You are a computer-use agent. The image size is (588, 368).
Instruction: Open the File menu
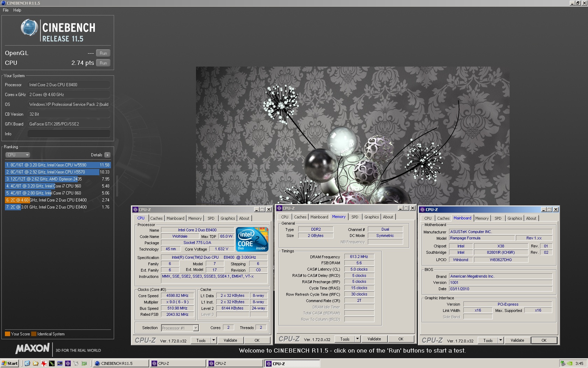point(6,10)
